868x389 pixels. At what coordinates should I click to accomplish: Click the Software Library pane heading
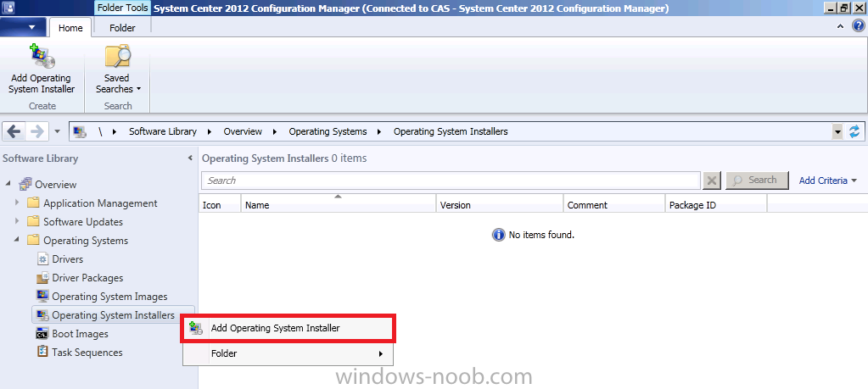[x=41, y=158]
